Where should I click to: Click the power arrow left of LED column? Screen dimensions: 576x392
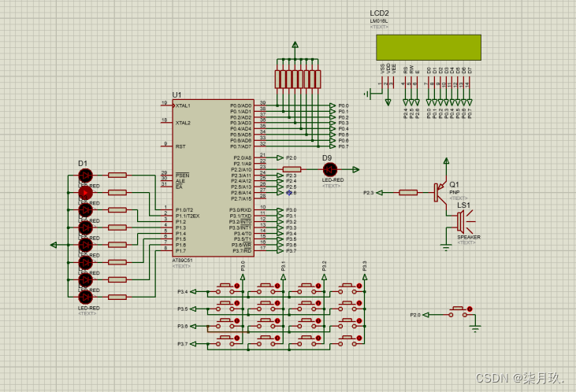(54, 245)
